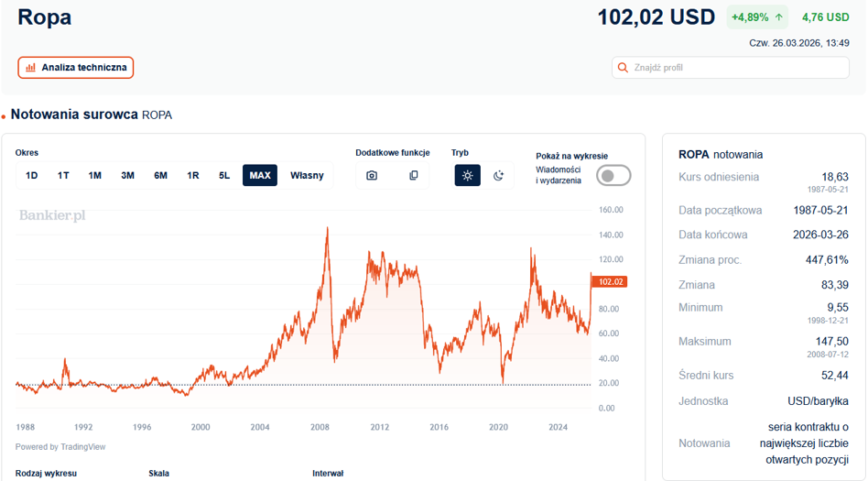Screen dimensions: 868x481
Task: Choose the Własny custom period
Action: (x=307, y=176)
